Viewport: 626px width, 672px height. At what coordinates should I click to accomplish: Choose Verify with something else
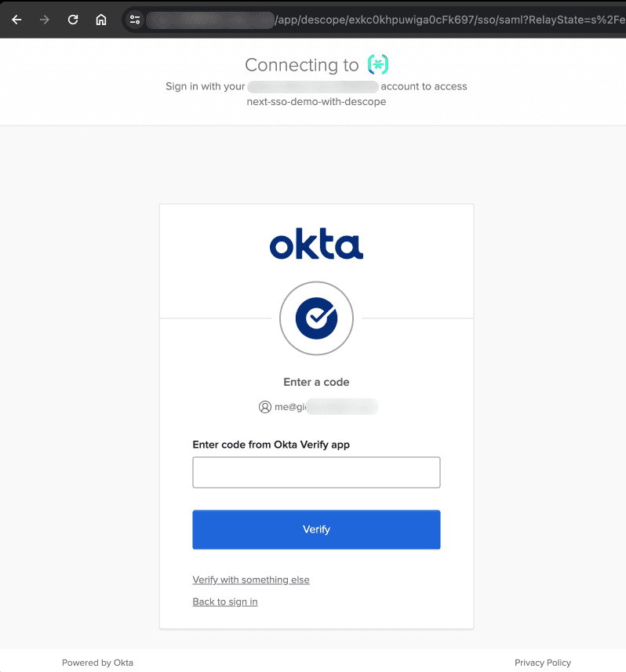coord(251,580)
